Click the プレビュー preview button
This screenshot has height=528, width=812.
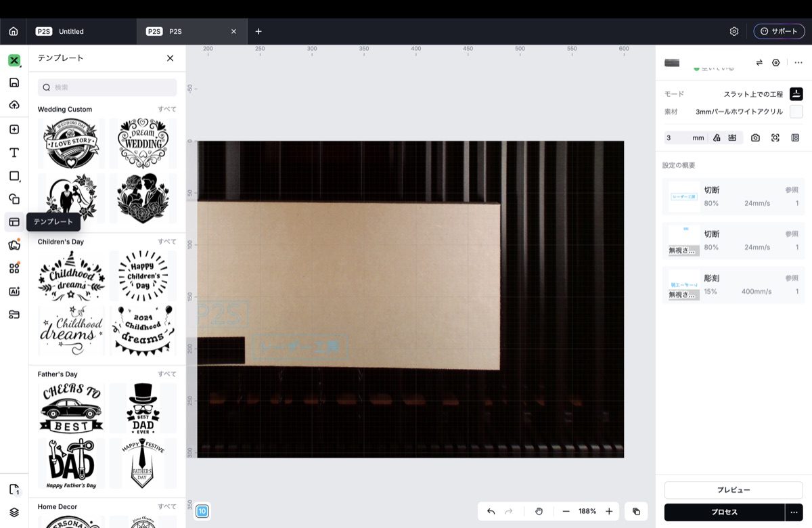[x=734, y=490]
